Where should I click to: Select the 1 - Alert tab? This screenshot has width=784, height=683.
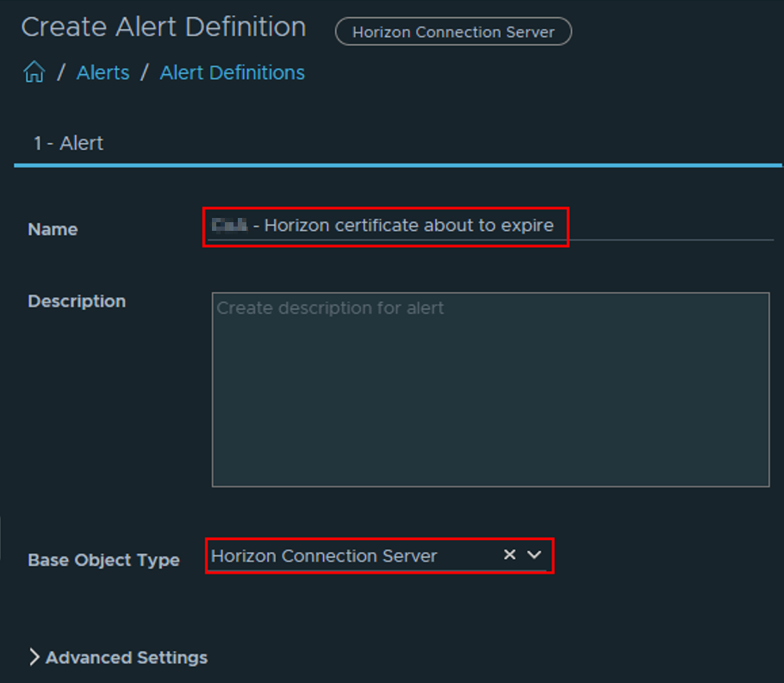click(x=68, y=144)
